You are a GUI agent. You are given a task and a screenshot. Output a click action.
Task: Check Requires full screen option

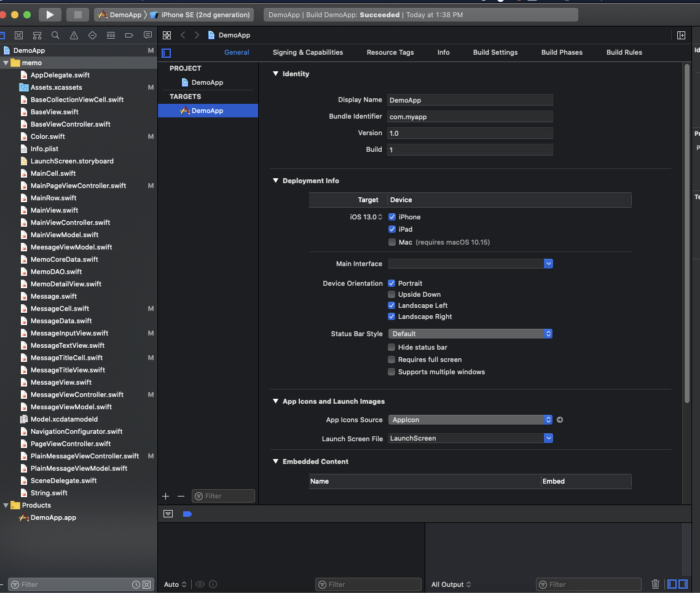coord(391,359)
